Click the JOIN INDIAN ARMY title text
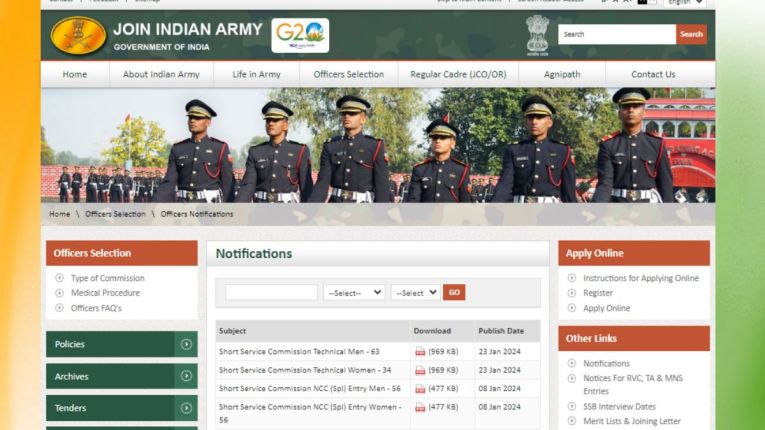 tap(188, 29)
